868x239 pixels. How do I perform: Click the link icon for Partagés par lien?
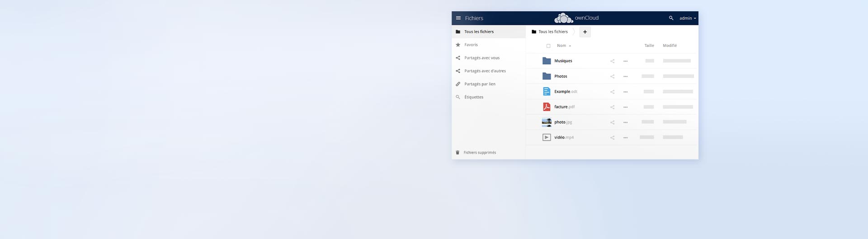[x=458, y=84]
